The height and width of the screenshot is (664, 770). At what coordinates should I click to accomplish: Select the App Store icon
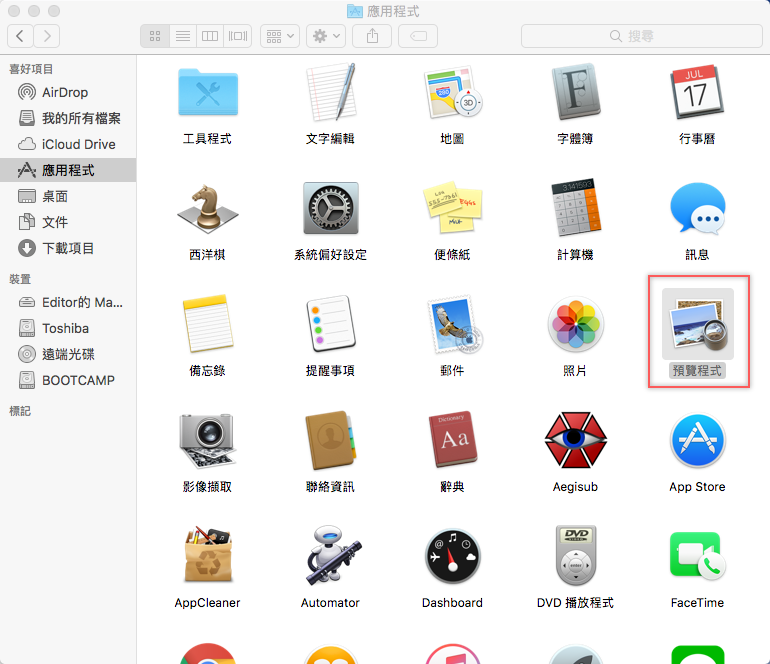click(x=697, y=441)
